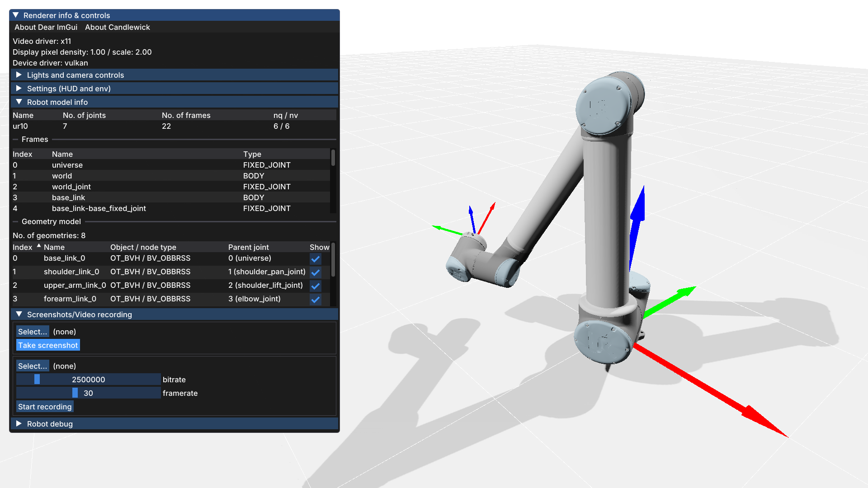
Task: Click the bitrate slider
Action: pos(89,380)
